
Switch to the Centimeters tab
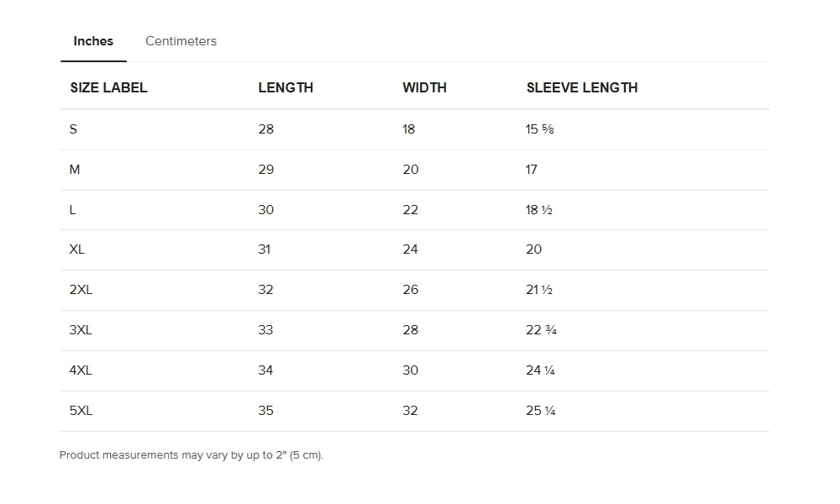[x=181, y=41]
